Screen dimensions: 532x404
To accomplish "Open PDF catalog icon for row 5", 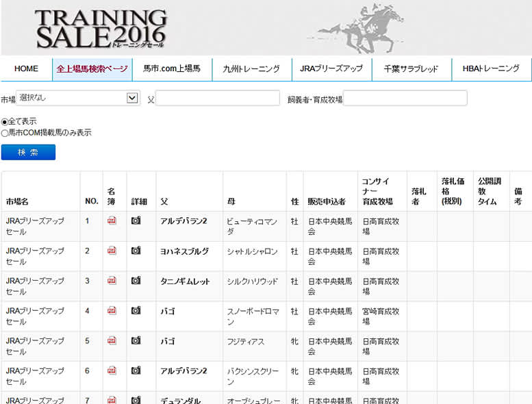I will (112, 340).
